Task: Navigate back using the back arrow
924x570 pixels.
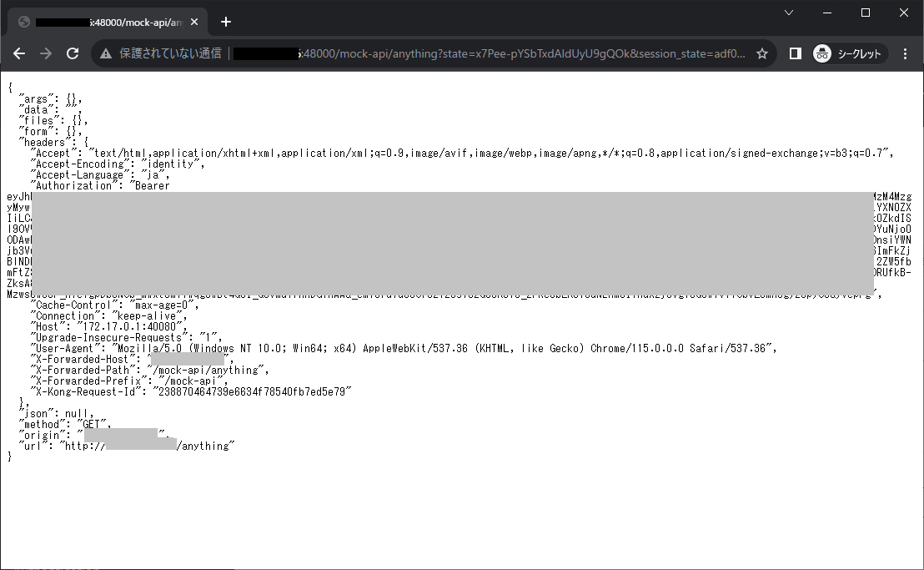Action: 18,53
